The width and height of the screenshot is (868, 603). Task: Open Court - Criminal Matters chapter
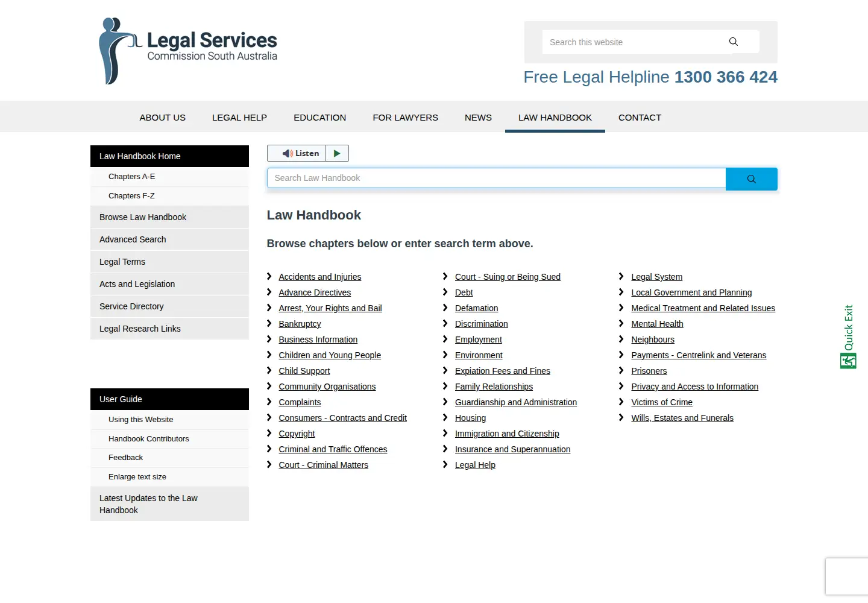pos(324,465)
